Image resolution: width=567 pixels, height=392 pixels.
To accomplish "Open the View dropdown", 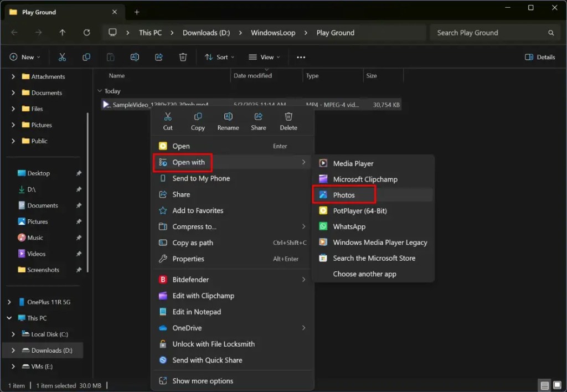I will (x=264, y=57).
